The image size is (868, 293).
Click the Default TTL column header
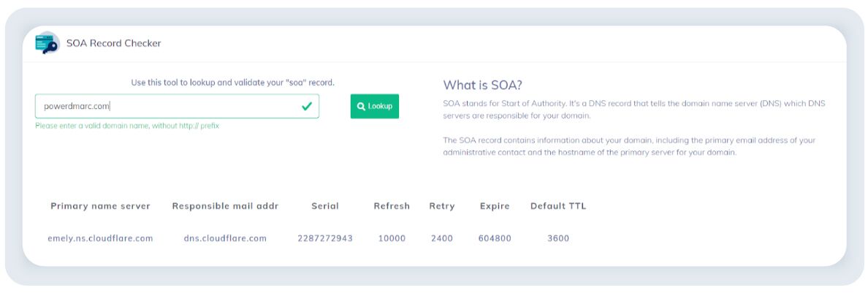coord(558,206)
